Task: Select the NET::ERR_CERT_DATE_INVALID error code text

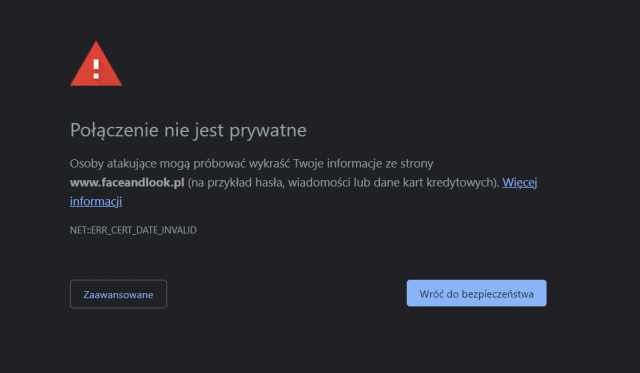Action: point(133,230)
